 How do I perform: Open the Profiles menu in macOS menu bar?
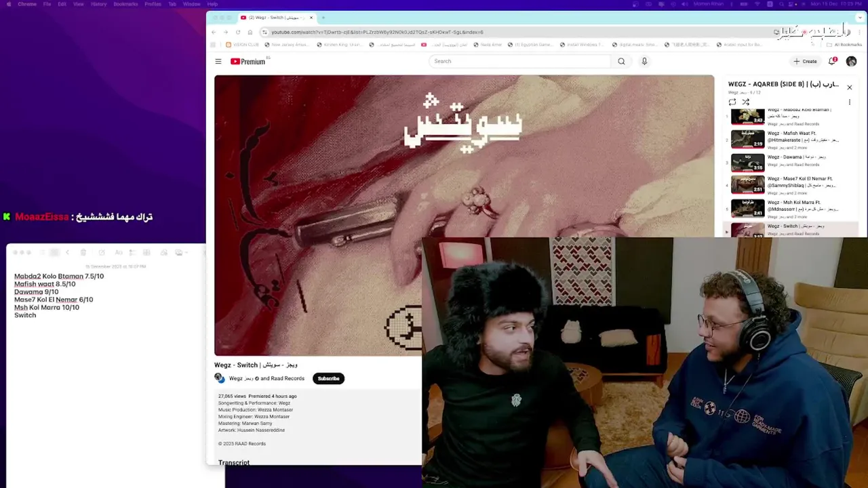tap(153, 4)
